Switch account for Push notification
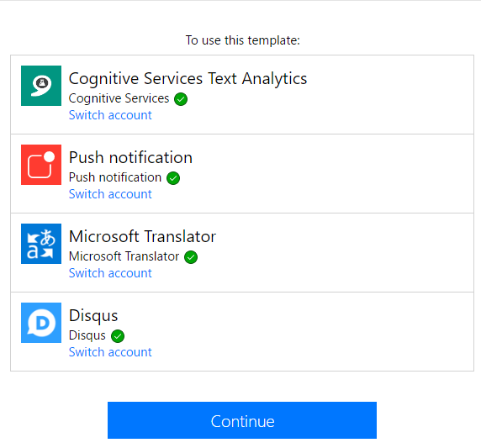The width and height of the screenshot is (481, 448). coord(110,194)
